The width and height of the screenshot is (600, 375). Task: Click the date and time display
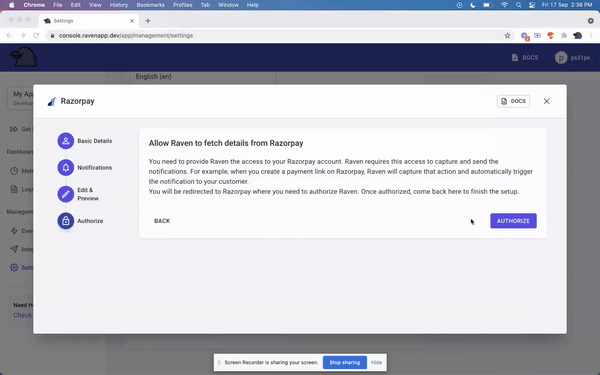567,5
